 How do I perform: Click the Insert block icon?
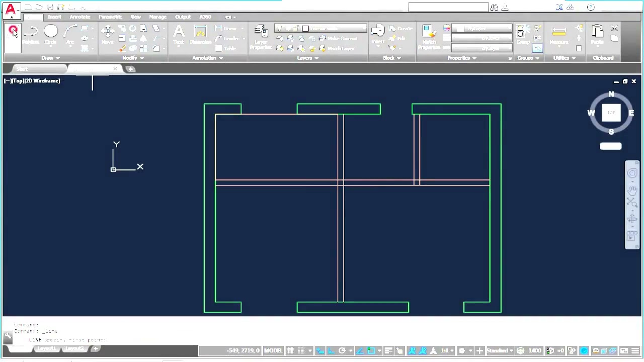378,34
